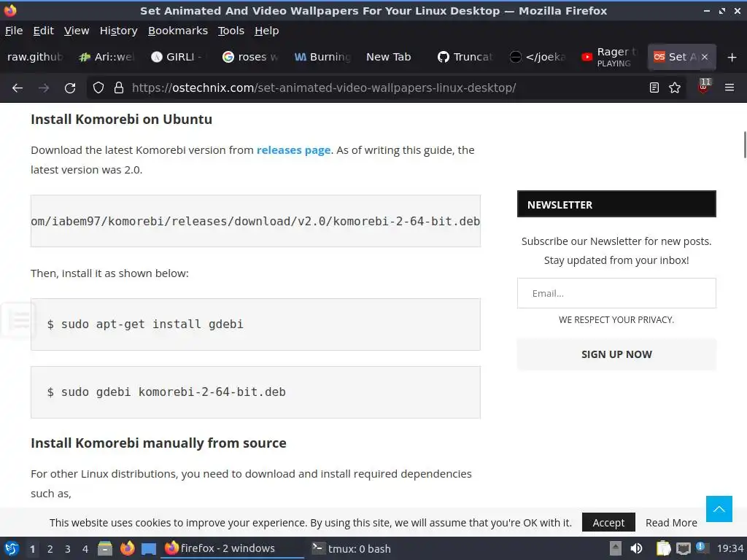Switch to the raw.github tab
Viewport: 747px width, 560px height.
coord(35,57)
